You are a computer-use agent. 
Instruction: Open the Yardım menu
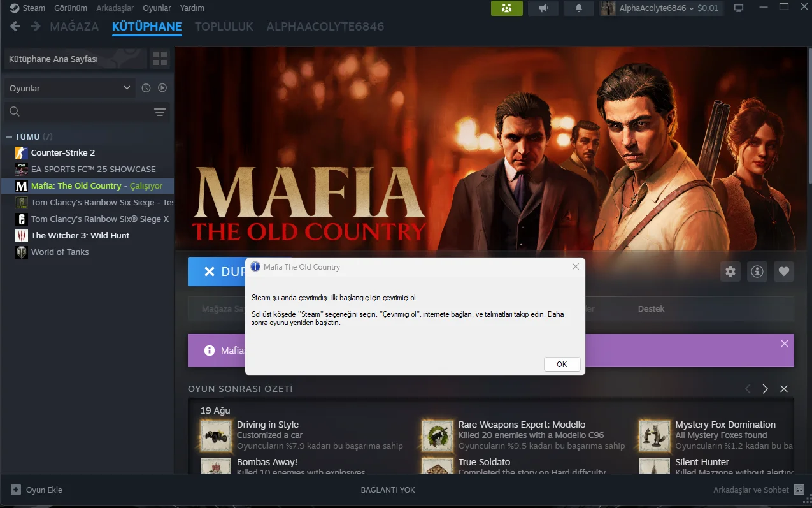[x=192, y=8]
